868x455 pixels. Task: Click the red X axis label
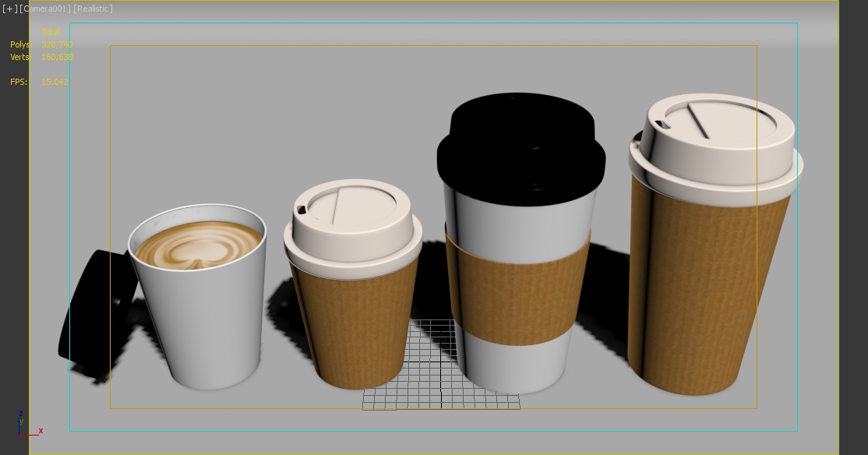coord(41,431)
